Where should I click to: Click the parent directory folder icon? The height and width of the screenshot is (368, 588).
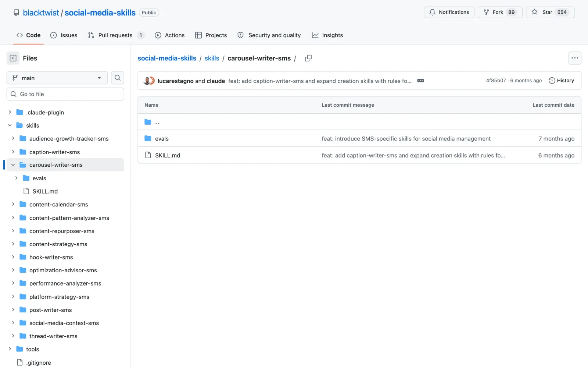148,122
